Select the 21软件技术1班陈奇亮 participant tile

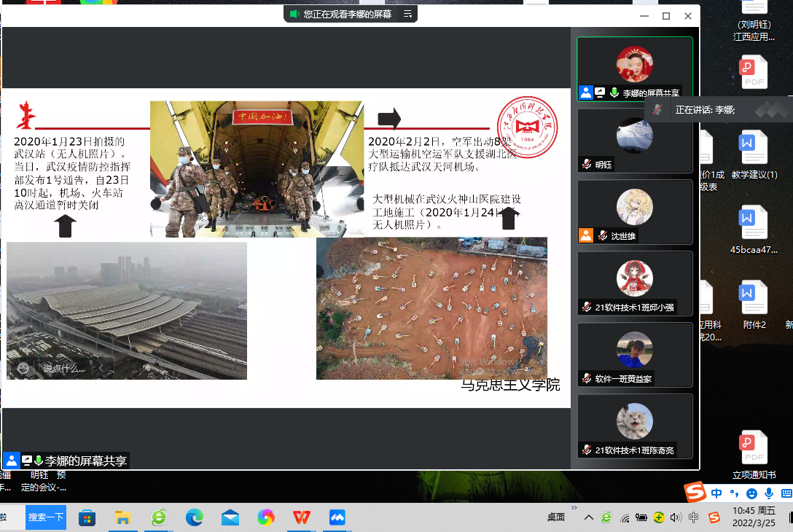pos(635,426)
